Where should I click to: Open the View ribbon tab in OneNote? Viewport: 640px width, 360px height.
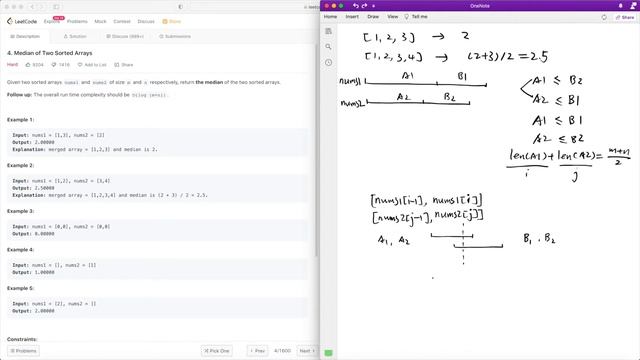click(x=393, y=17)
